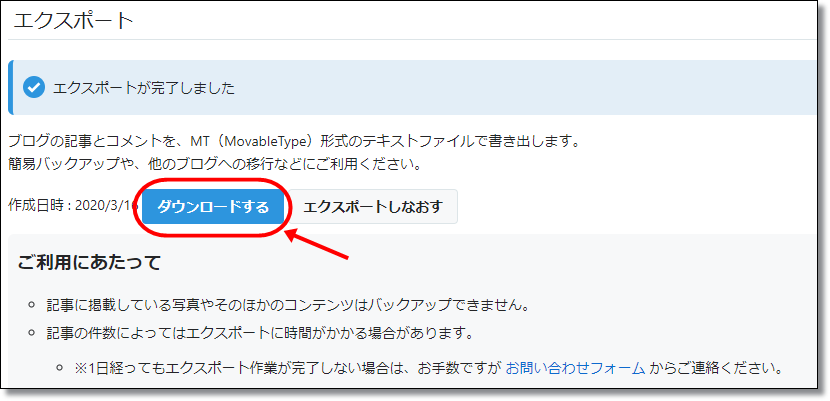Click the エクスポートが完了しました message
The image size is (830, 401).
[x=143, y=88]
